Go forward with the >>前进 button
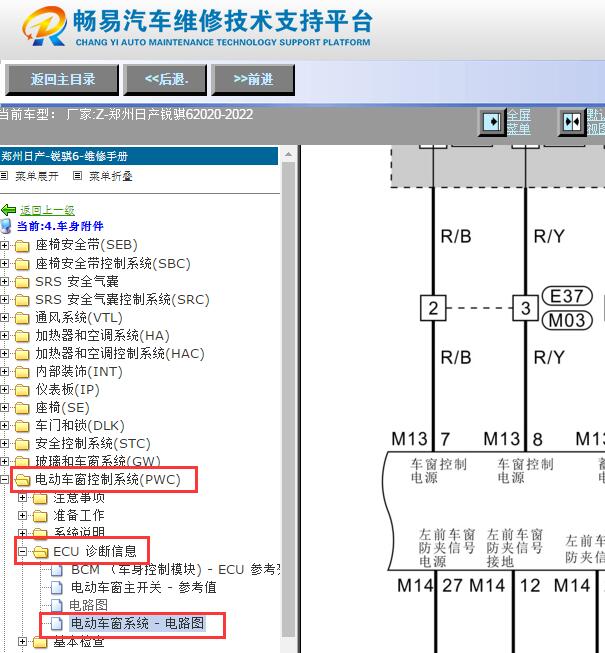 click(253, 80)
